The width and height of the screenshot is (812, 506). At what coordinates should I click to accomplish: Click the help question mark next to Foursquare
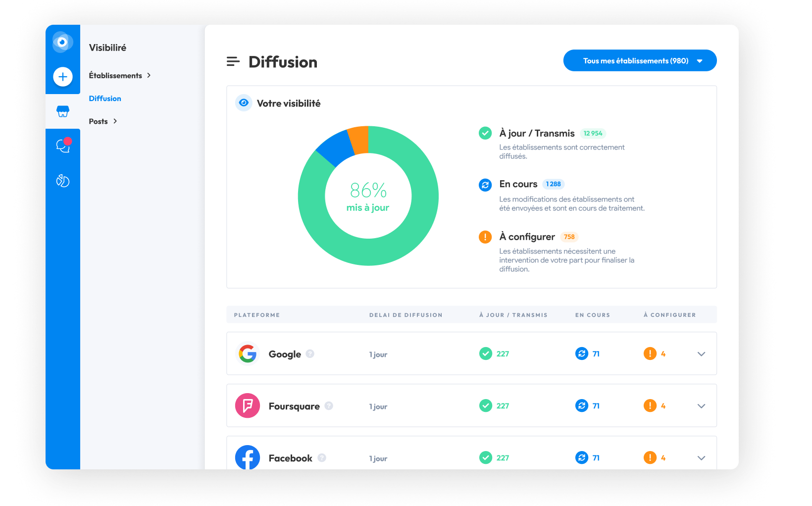click(329, 405)
